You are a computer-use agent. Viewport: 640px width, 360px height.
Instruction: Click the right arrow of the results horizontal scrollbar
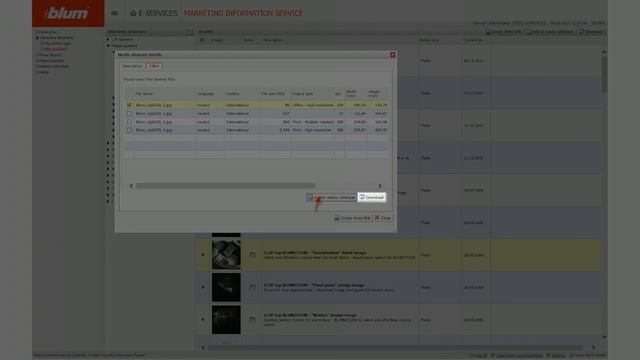[594, 347]
